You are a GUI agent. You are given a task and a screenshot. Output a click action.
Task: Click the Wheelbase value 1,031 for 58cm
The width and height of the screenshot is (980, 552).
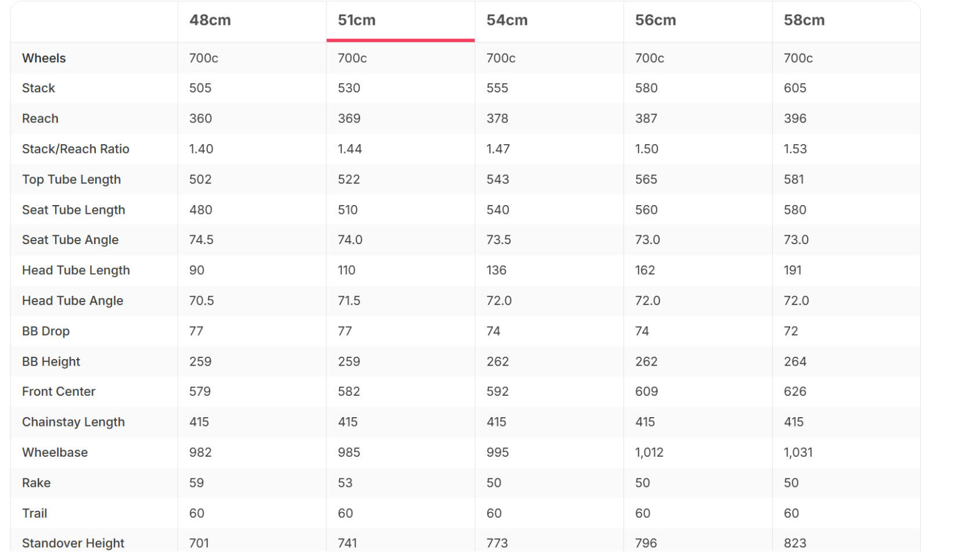(x=798, y=453)
